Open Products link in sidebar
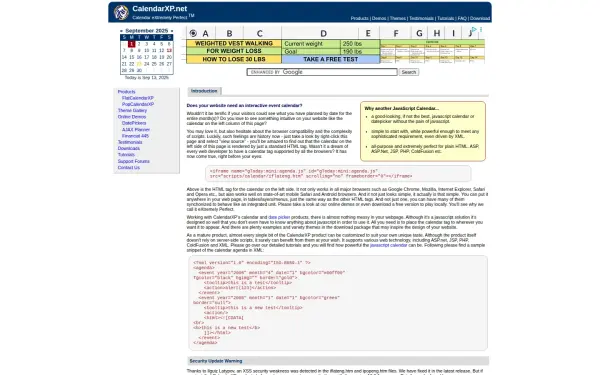The width and height of the screenshot is (600, 375). 126,92
